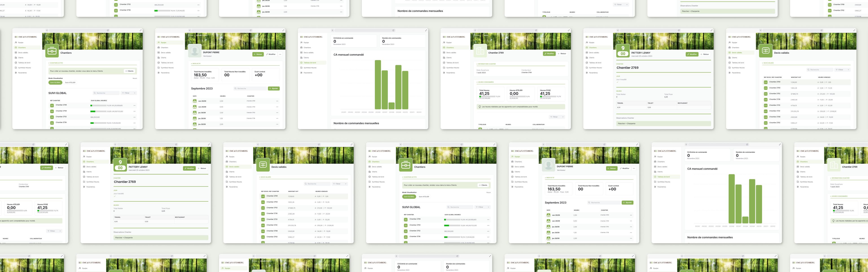This screenshot has width=868, height=272.
Task: Click browser back arrow in upper-row Dupont Pierre window
Action: [190, 30]
